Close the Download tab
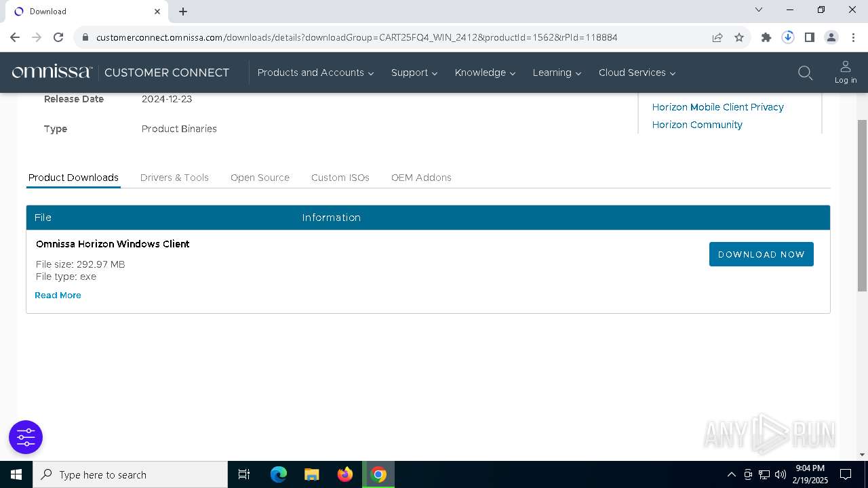This screenshot has width=868, height=488. (x=157, y=11)
